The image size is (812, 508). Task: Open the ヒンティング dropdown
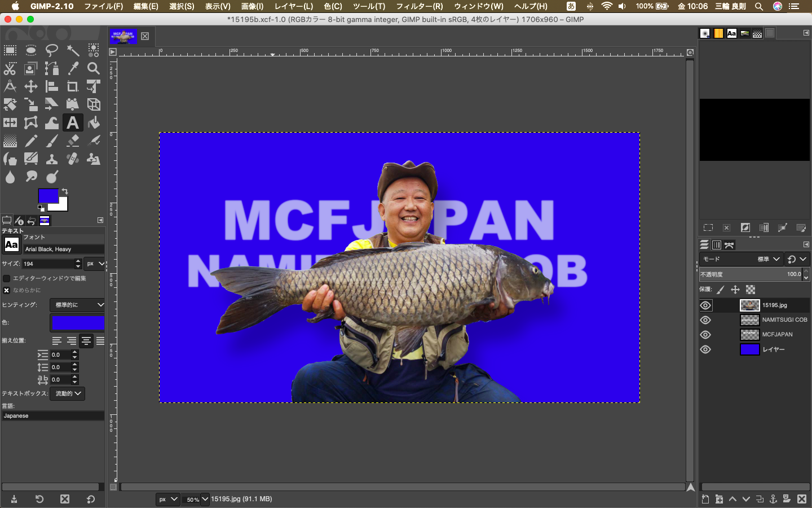tap(78, 305)
